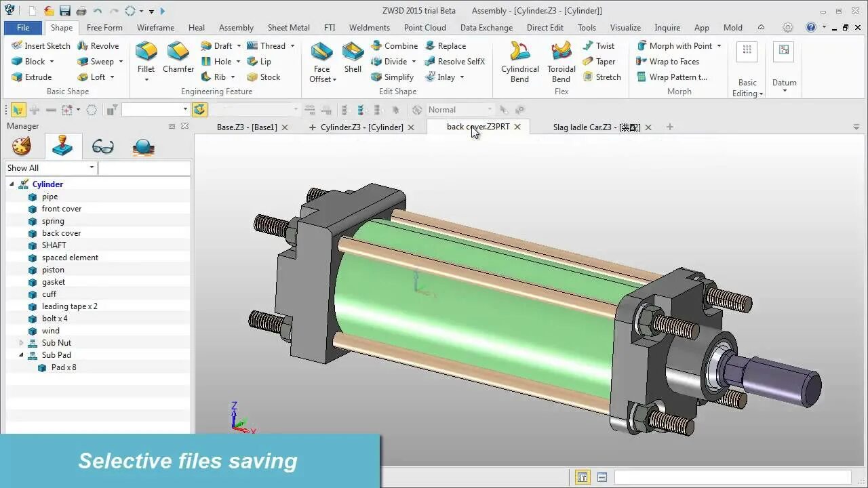
Task: Select the Extrude tool
Action: (x=31, y=77)
